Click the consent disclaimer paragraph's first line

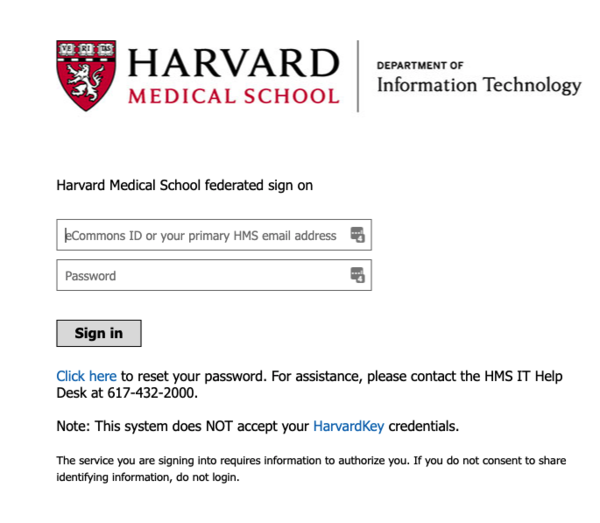click(311, 461)
